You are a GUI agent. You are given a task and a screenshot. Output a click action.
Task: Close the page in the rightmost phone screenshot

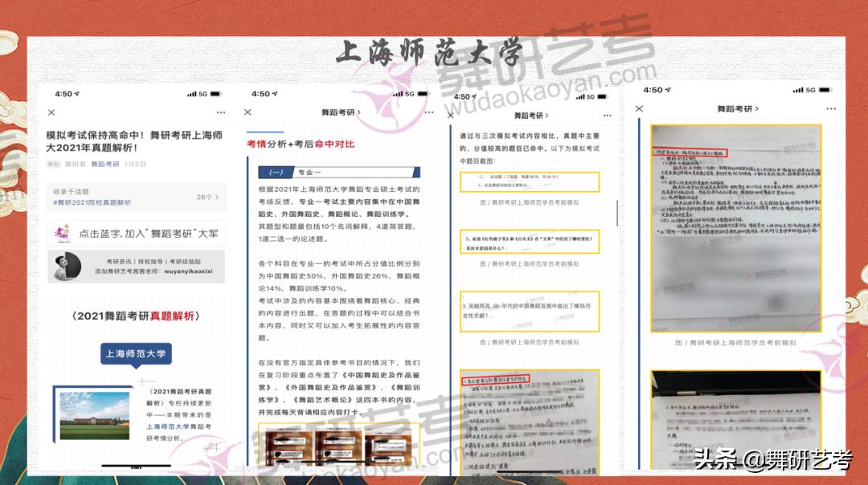click(640, 108)
